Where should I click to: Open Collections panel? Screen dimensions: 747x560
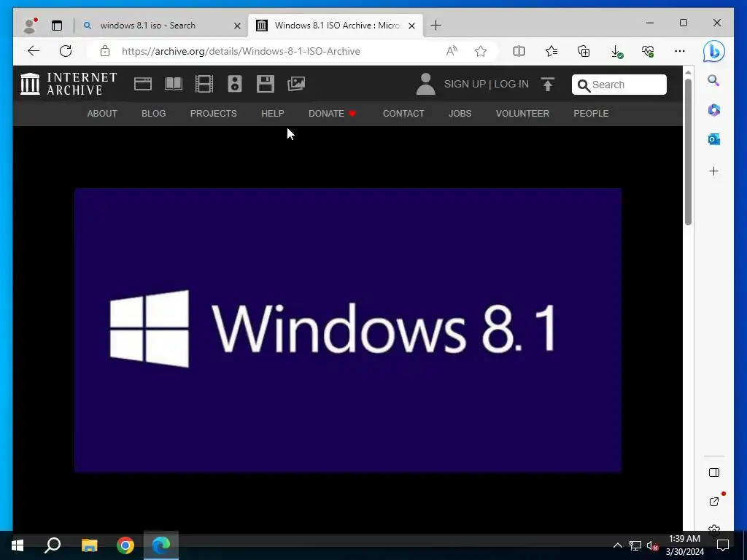click(584, 51)
